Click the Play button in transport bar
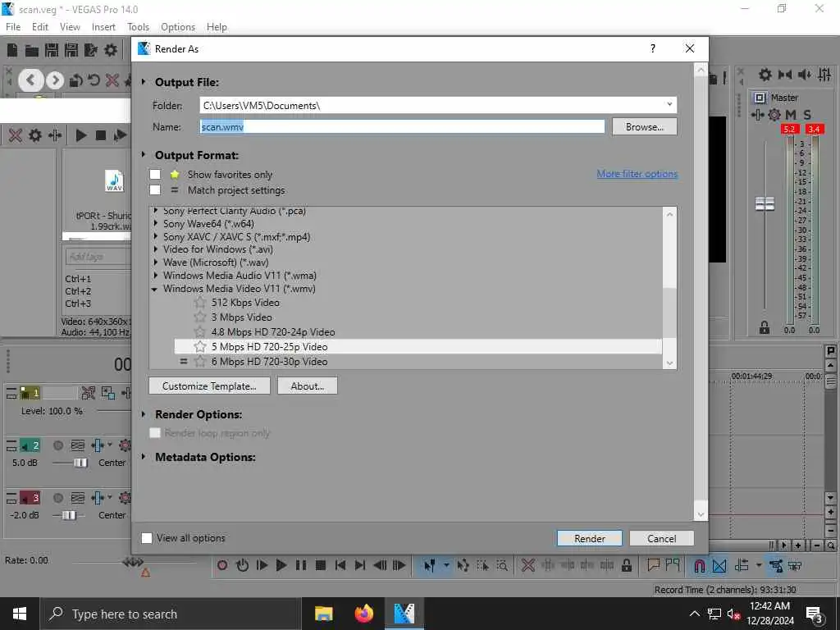 click(281, 565)
